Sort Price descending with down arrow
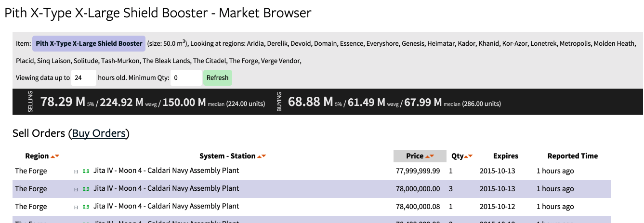The image size is (644, 223). (432, 157)
